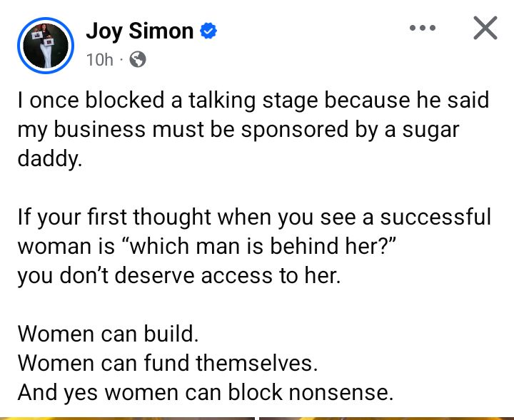Open the three-dot post options menu
Image resolution: width=514 pixels, height=420 pixels.
tap(421, 29)
